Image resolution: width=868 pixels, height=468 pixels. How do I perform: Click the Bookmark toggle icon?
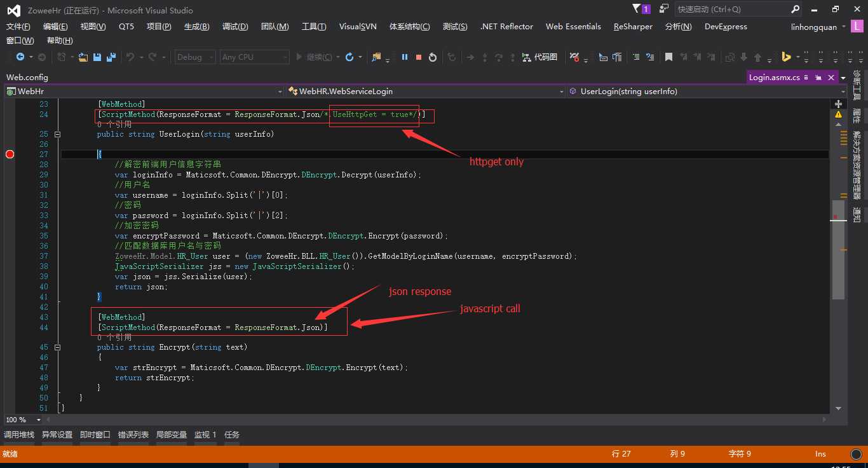668,57
